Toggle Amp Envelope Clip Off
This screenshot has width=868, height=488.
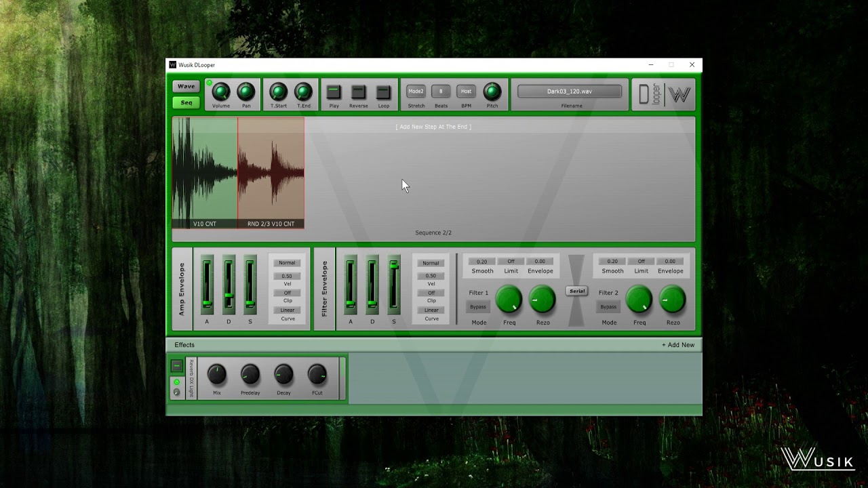[288, 293]
